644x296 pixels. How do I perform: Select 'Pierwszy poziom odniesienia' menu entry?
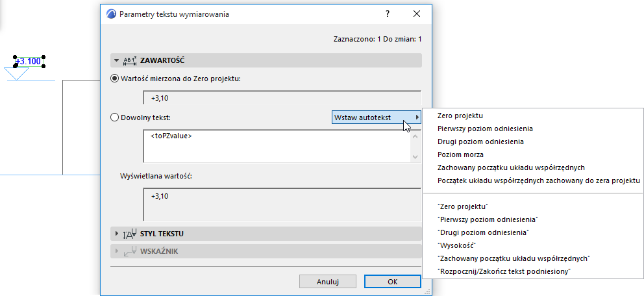click(485, 129)
